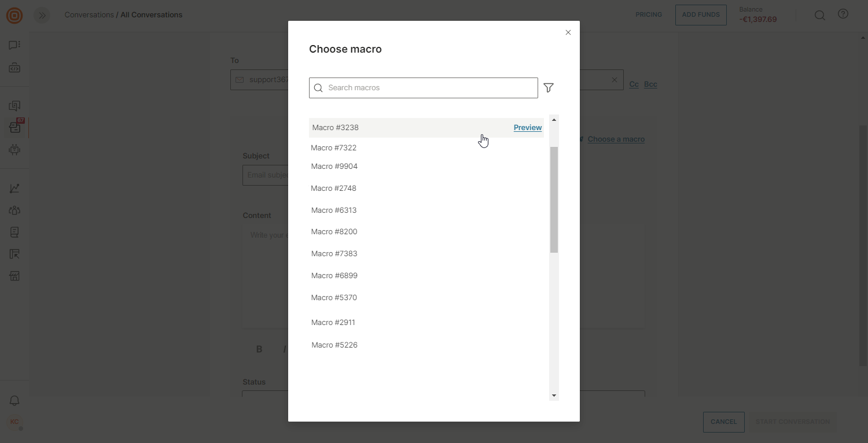
Task: Close the Choose macro dialog
Action: pos(568,32)
